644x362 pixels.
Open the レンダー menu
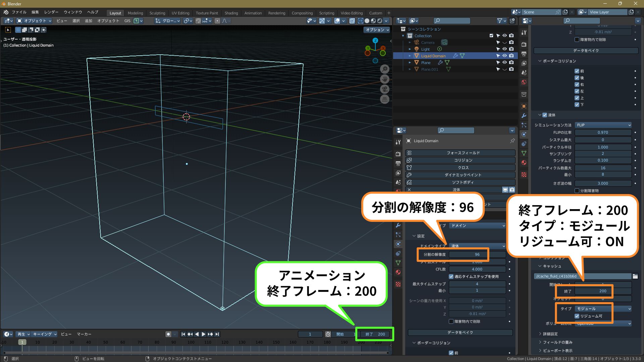51,12
